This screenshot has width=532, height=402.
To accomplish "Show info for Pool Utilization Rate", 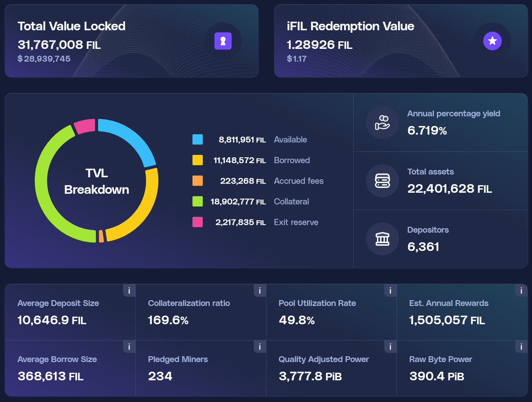I will click(x=390, y=291).
